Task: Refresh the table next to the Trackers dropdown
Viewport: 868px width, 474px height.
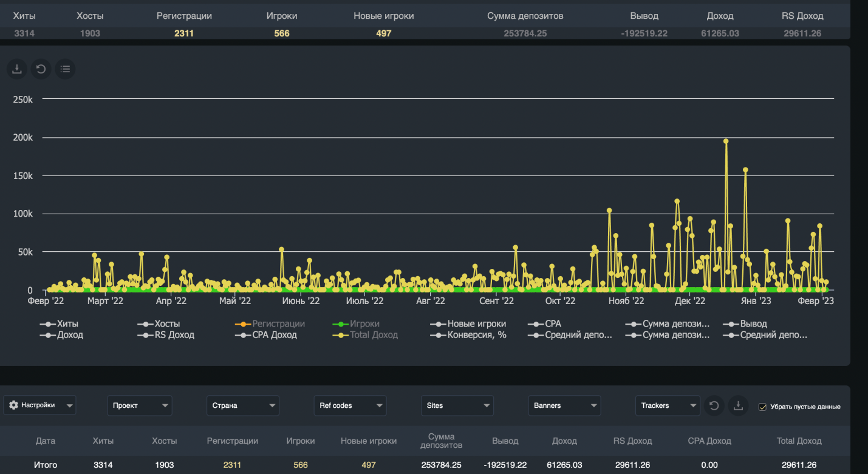Action: point(714,405)
